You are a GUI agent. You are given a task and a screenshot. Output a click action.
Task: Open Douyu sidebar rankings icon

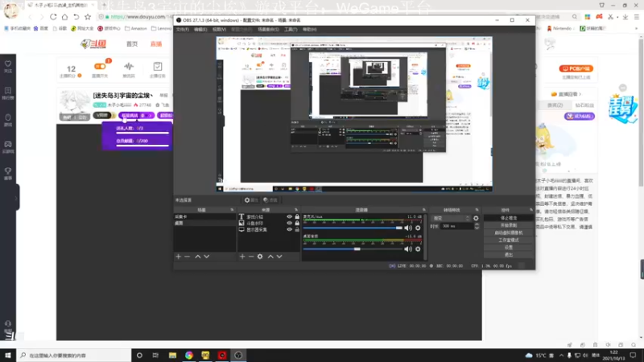[x=8, y=93]
